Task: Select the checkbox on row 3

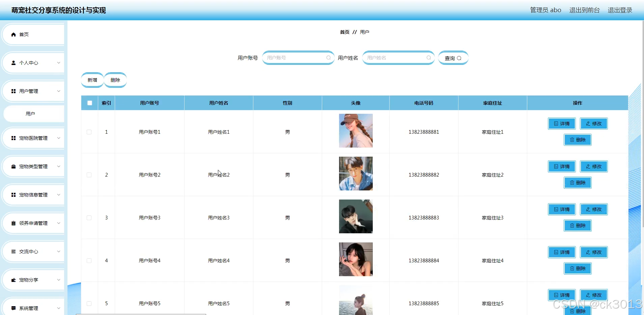Action: 89,217
